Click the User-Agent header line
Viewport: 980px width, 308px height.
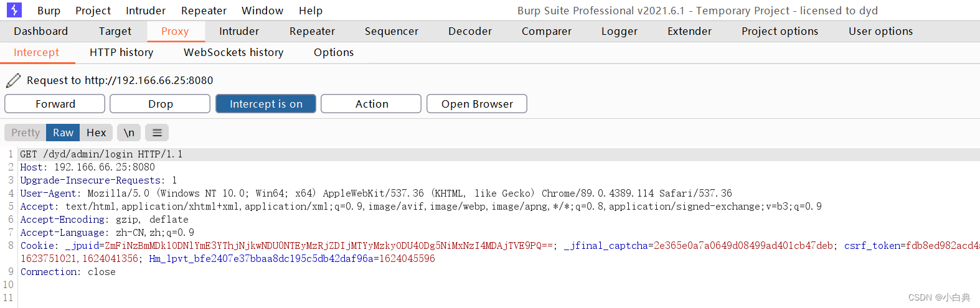click(x=376, y=194)
